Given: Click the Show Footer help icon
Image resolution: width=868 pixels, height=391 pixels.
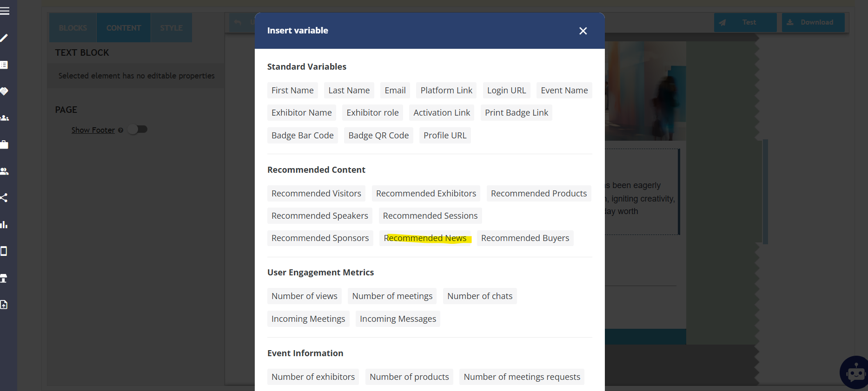Looking at the screenshot, I should tap(121, 130).
